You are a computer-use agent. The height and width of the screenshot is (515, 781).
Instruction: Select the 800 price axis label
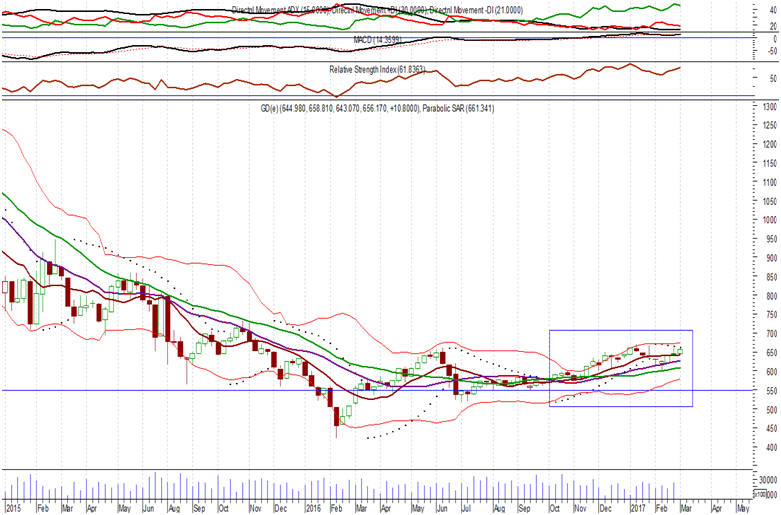click(x=771, y=296)
